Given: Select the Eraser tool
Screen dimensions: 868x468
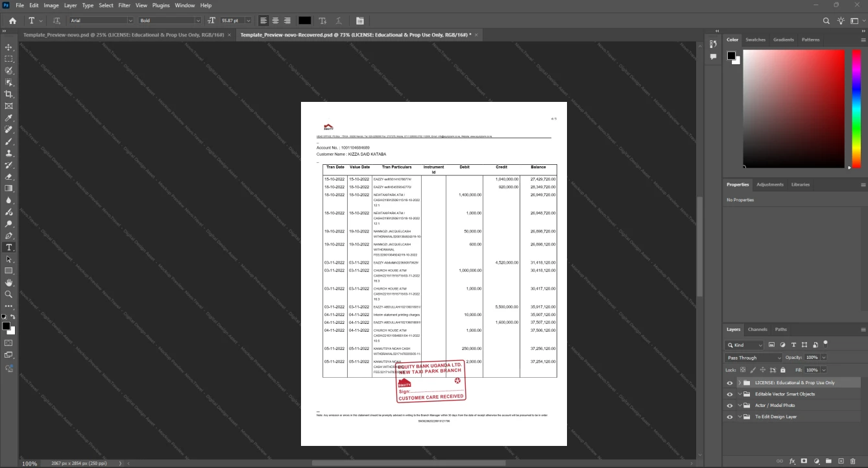Looking at the screenshot, I should (9, 177).
